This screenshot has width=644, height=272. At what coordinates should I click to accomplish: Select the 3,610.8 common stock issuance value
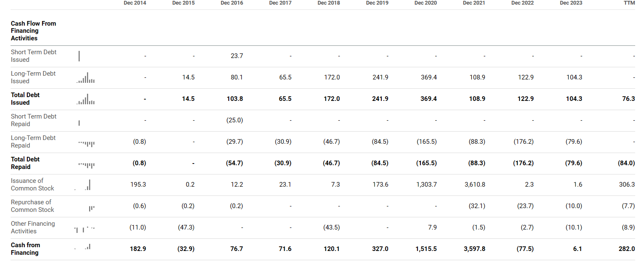[475, 185]
